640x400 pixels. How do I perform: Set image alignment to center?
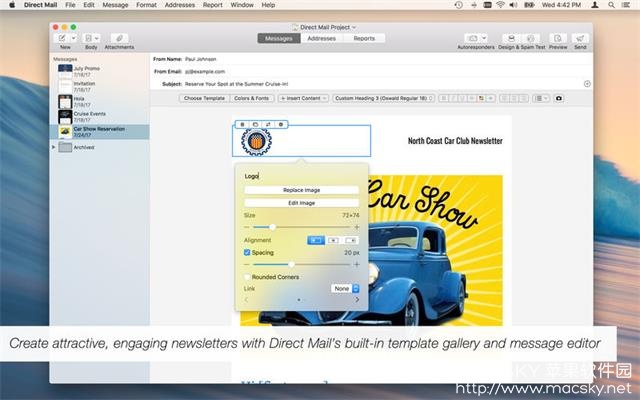(x=333, y=240)
